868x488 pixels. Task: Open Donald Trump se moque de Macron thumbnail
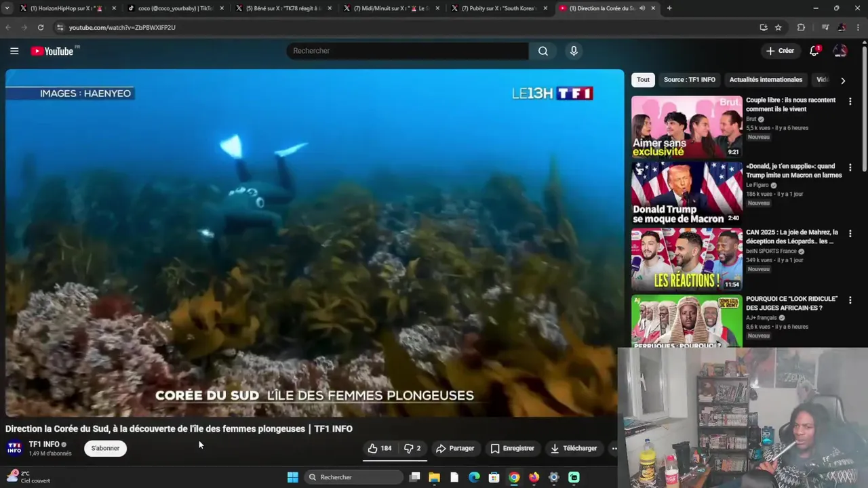[686, 193]
